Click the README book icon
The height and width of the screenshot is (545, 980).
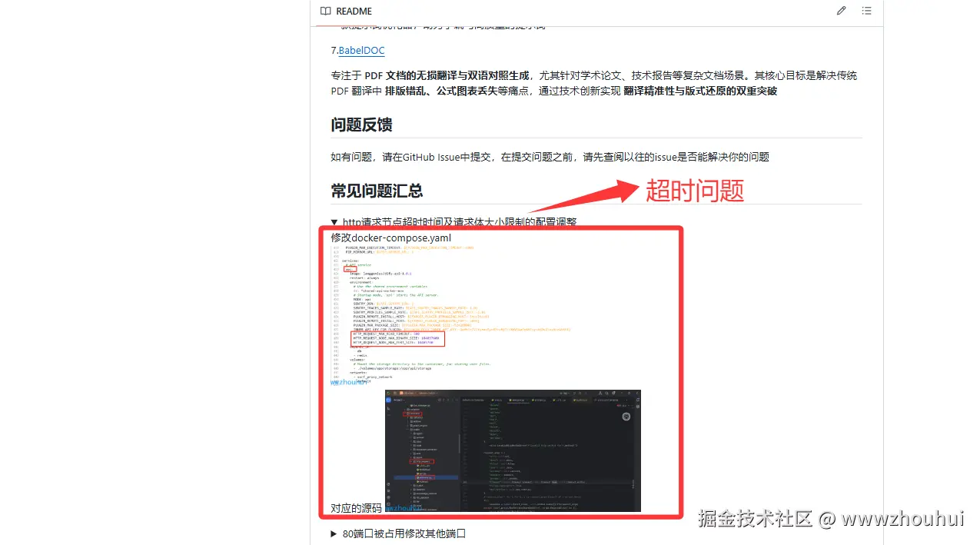pyautogui.click(x=326, y=12)
